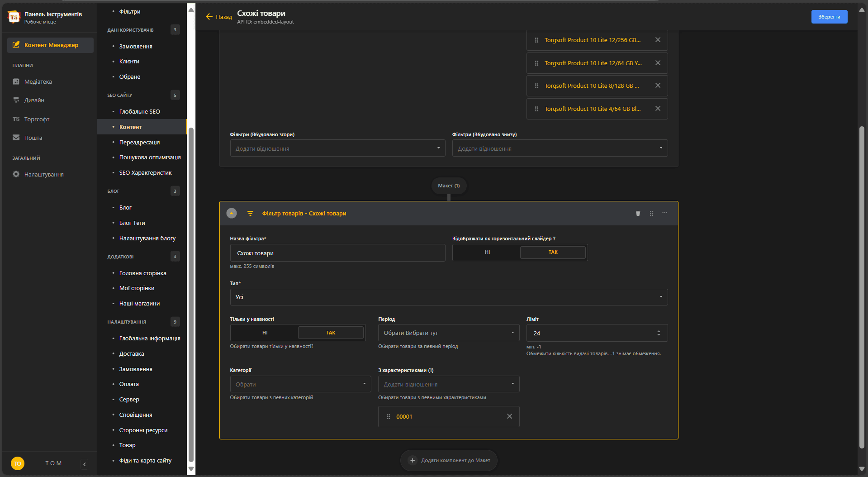Select Глобальне SEO in the menu

(139, 111)
